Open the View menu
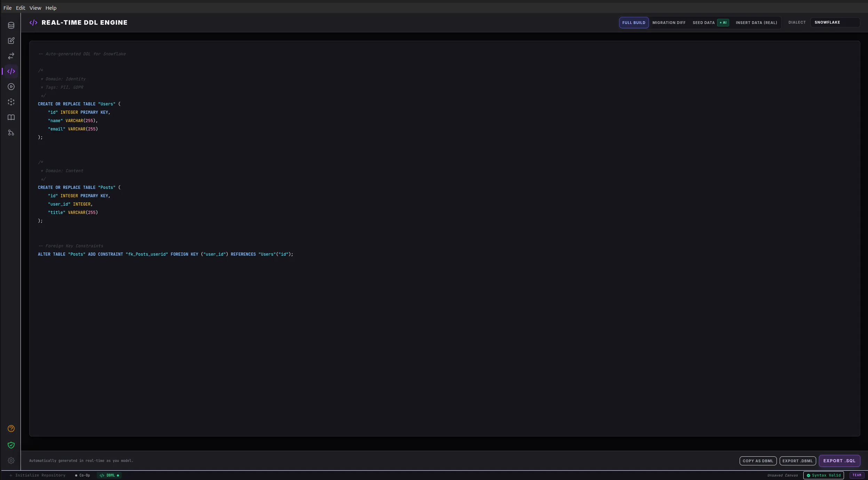This screenshot has height=480, width=868. tap(35, 8)
